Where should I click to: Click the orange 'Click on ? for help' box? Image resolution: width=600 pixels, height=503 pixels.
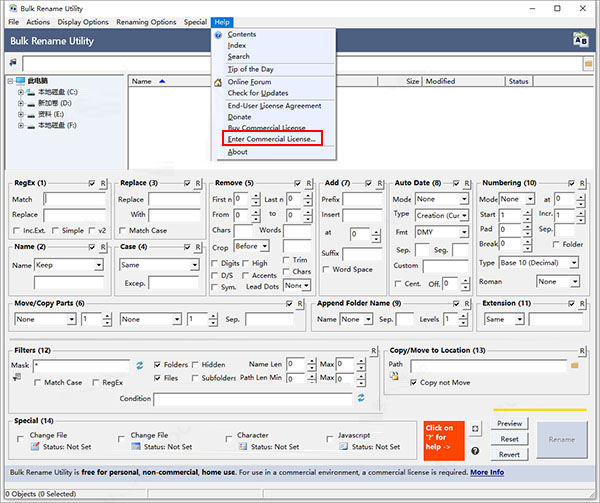pos(444,440)
